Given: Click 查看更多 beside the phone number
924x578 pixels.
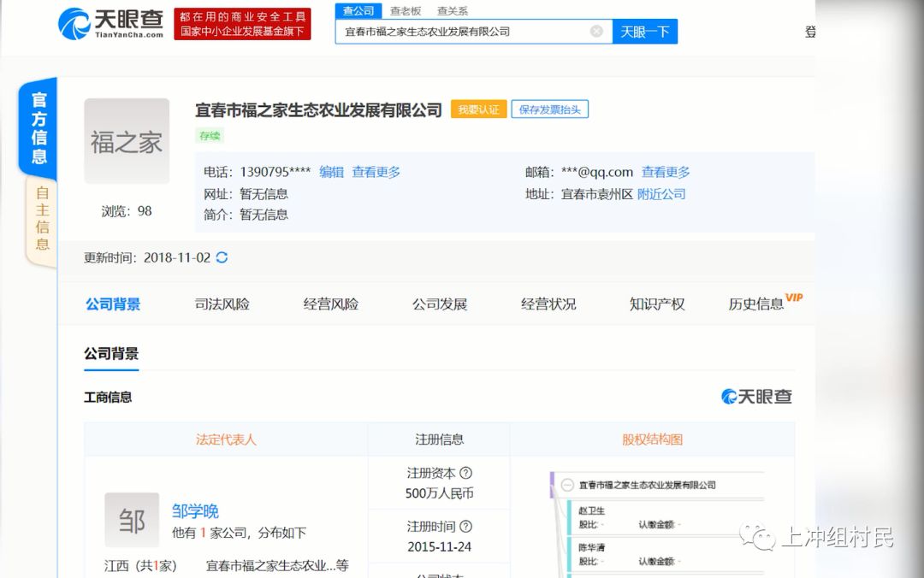Looking at the screenshot, I should coord(376,172).
